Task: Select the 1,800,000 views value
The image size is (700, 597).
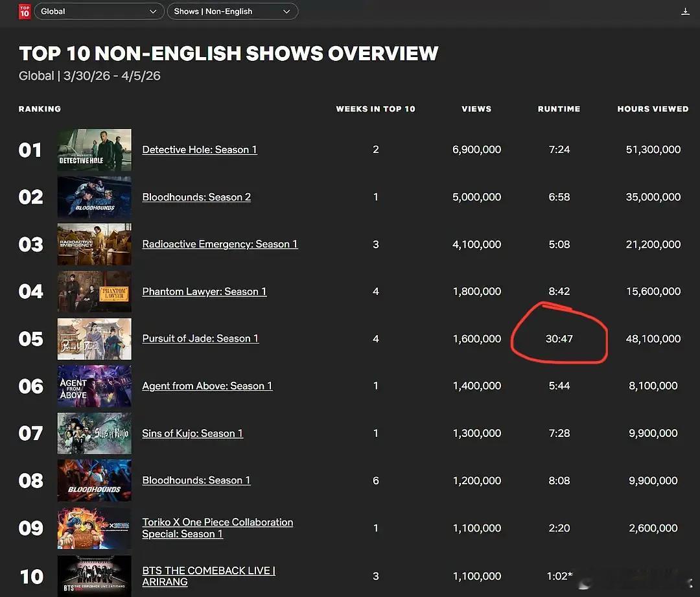Action: coord(476,292)
